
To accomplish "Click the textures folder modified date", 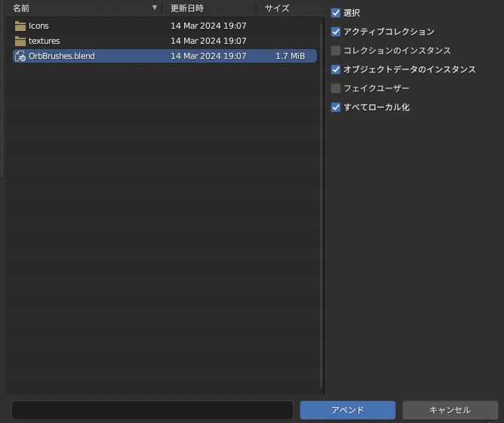I will tap(208, 41).
